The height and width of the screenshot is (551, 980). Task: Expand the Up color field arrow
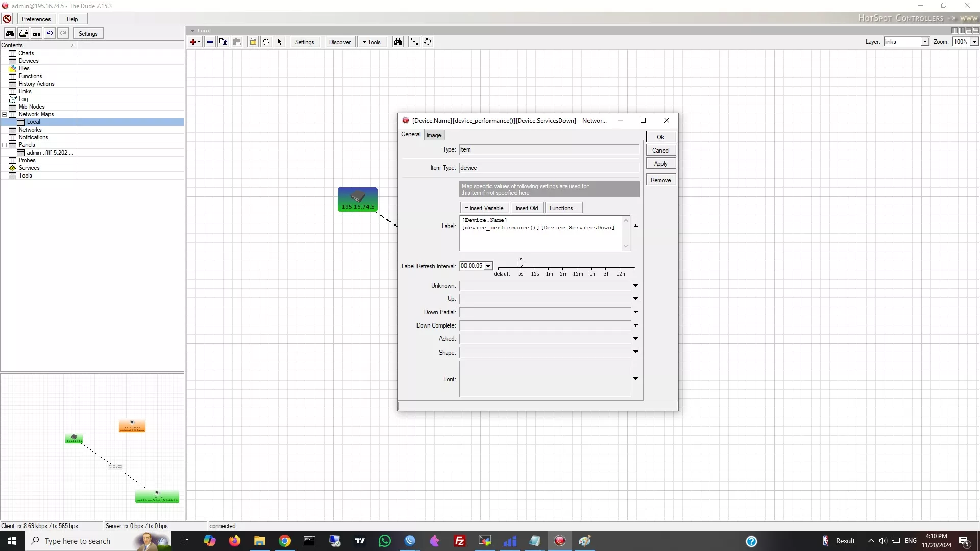click(x=635, y=299)
